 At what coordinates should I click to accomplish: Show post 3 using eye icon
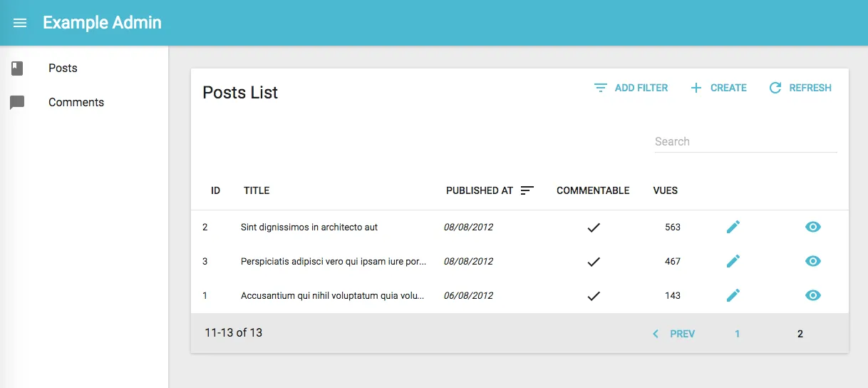pos(812,261)
